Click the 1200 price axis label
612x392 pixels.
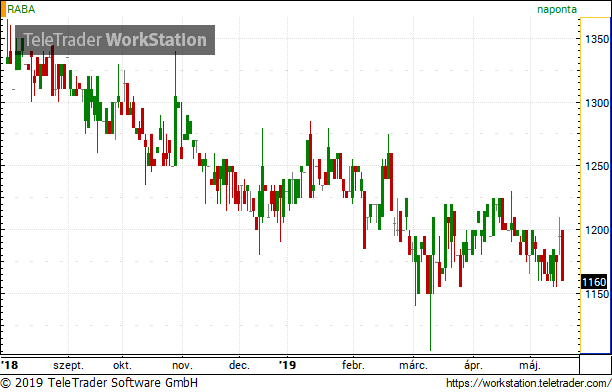[597, 230]
